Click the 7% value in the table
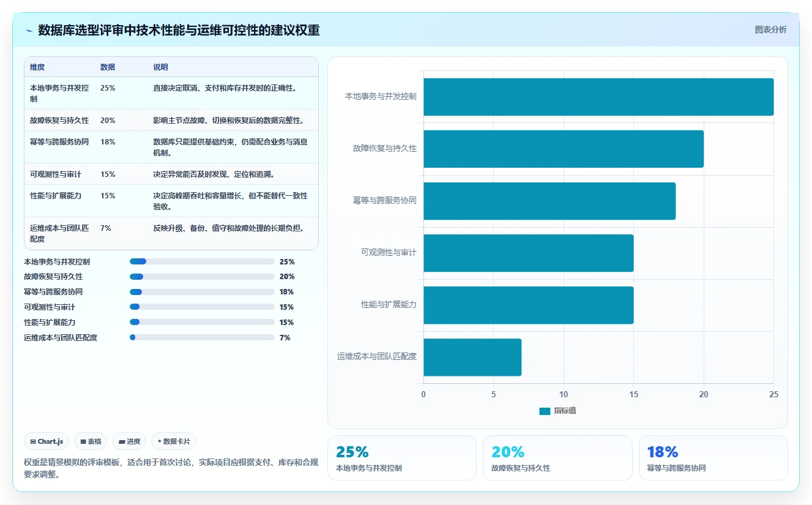Viewport: 812px width, 505px height. click(x=106, y=228)
